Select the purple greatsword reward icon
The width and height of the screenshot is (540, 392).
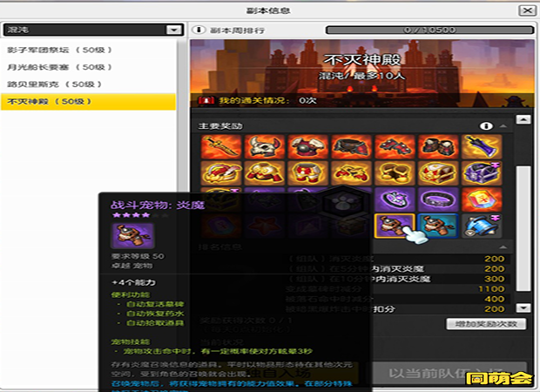point(482,146)
